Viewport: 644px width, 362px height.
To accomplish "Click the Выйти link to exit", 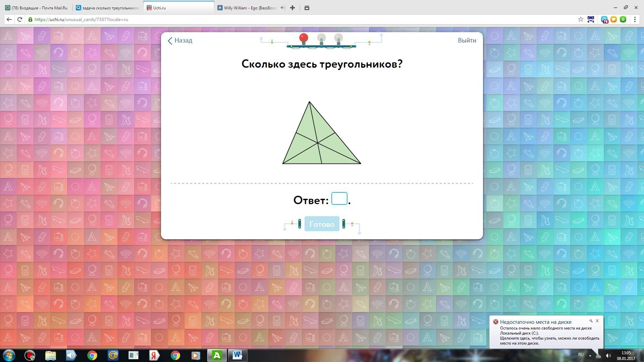I will click(467, 40).
